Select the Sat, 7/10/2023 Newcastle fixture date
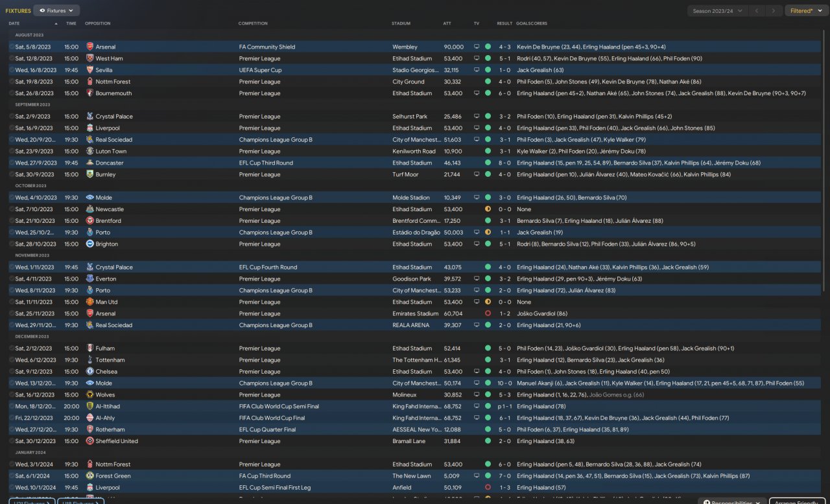 tap(35, 209)
